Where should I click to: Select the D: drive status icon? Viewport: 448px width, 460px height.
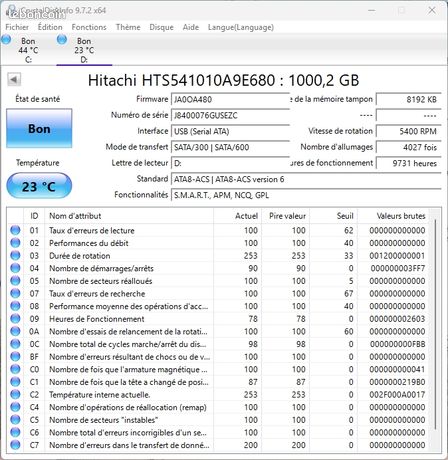(x=62, y=40)
